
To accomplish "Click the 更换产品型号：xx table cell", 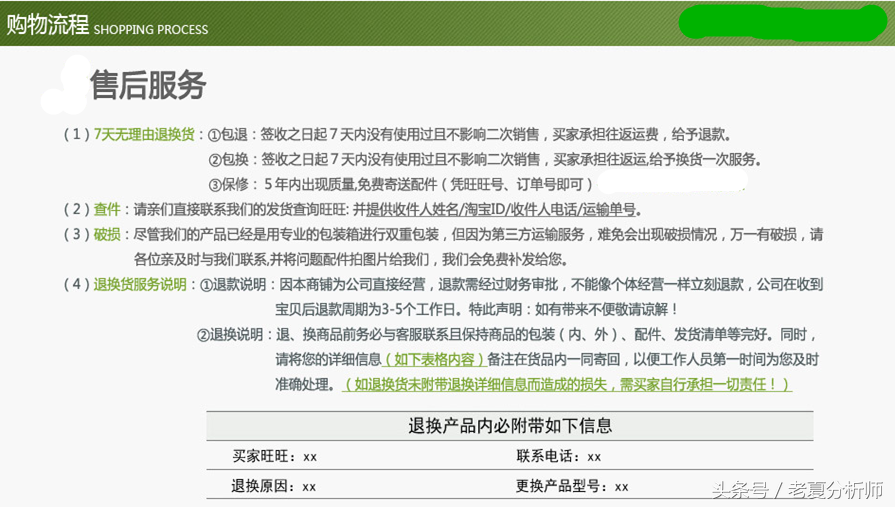I will click(x=572, y=486).
